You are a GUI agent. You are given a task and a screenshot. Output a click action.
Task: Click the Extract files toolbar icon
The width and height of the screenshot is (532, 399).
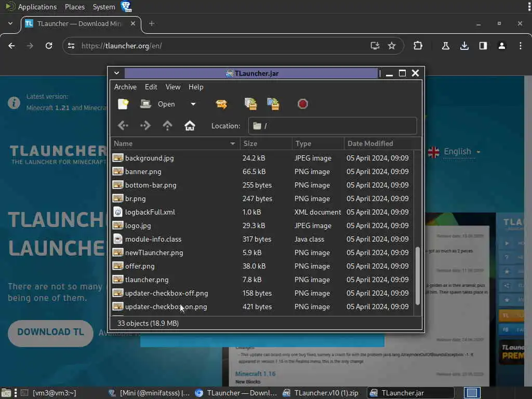[x=221, y=104]
